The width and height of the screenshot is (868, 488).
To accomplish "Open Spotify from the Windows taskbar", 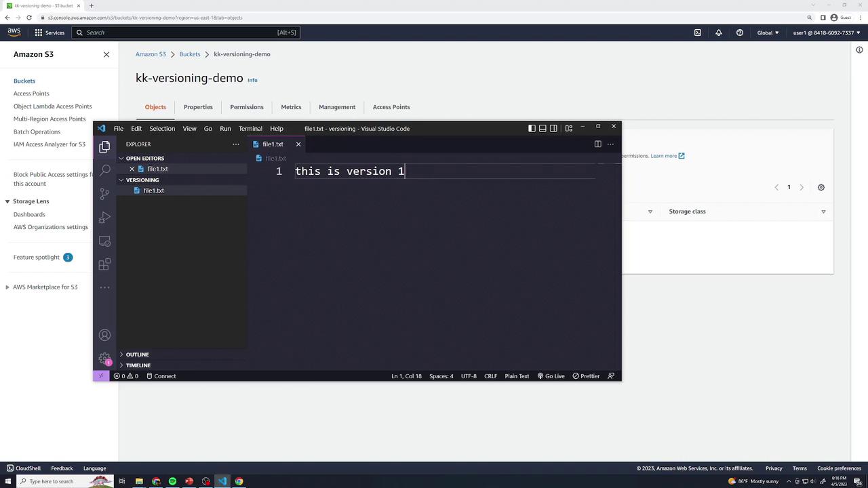I will click(x=172, y=481).
